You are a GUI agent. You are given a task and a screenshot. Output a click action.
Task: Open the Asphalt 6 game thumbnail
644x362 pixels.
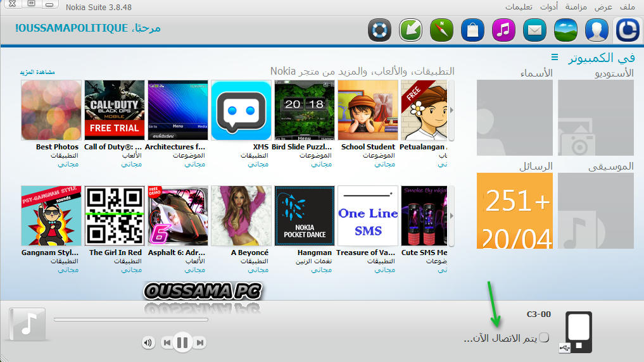click(x=178, y=215)
